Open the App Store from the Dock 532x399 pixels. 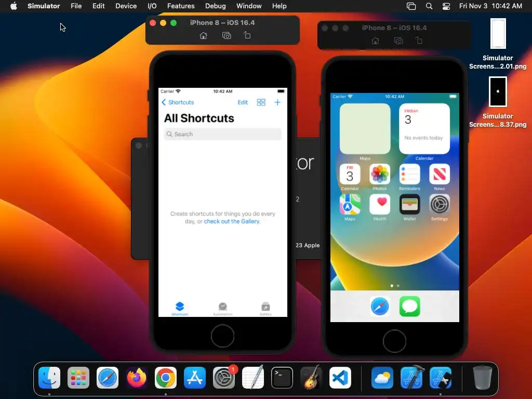[x=195, y=378]
